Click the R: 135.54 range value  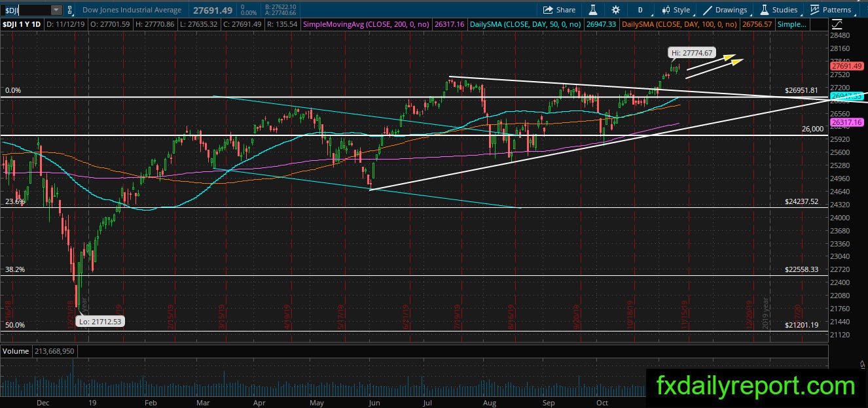(x=283, y=24)
